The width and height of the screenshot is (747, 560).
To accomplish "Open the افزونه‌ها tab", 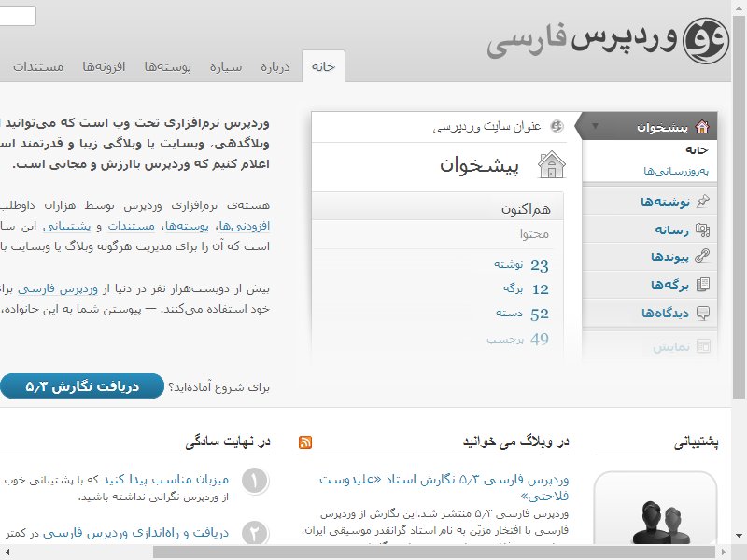I will (104, 66).
